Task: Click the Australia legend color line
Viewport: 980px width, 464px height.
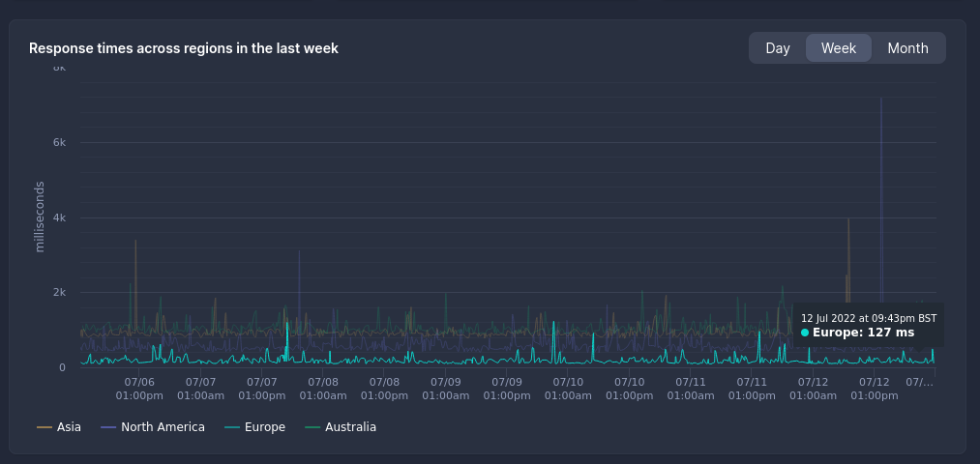Action: point(312,427)
